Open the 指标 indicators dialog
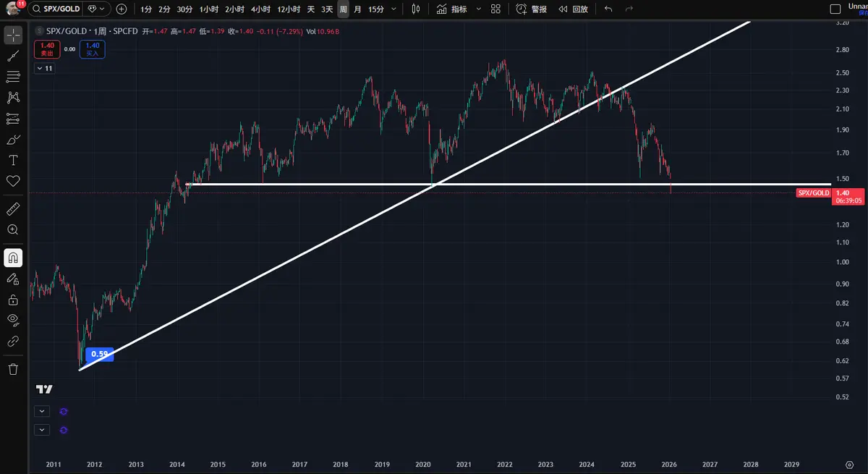This screenshot has height=474, width=868. pyautogui.click(x=452, y=9)
